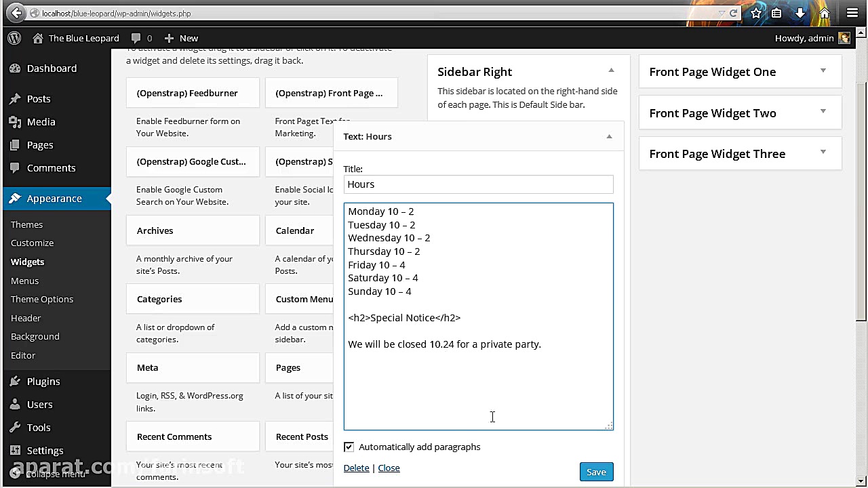Open the browser downloads arrow icon
Image resolution: width=868 pixels, height=488 pixels.
point(800,13)
